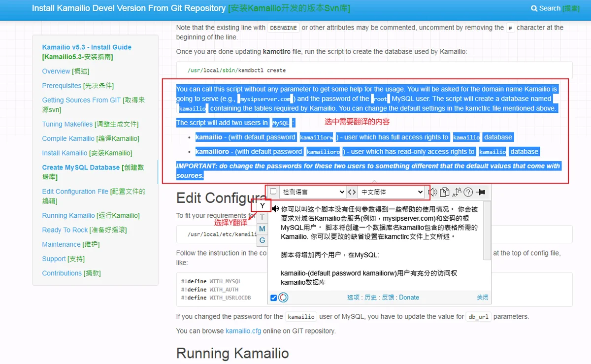Click the DBENGINE inline code
The width and height of the screenshot is (591, 364).
pos(284,28)
